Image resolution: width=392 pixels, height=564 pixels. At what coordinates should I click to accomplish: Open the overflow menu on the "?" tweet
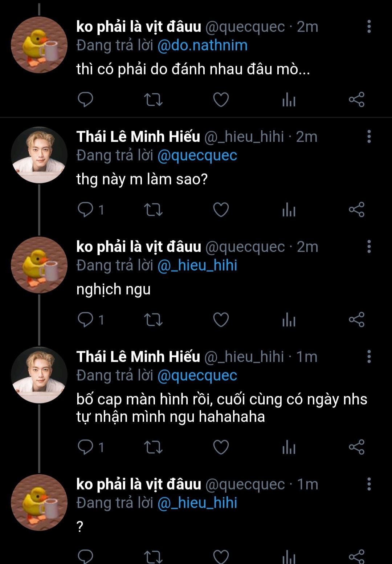click(369, 484)
